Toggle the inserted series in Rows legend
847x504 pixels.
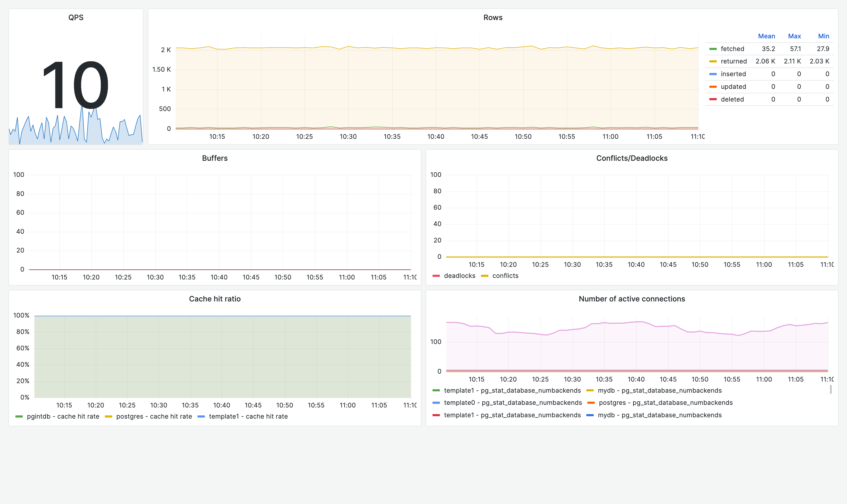[x=733, y=74]
